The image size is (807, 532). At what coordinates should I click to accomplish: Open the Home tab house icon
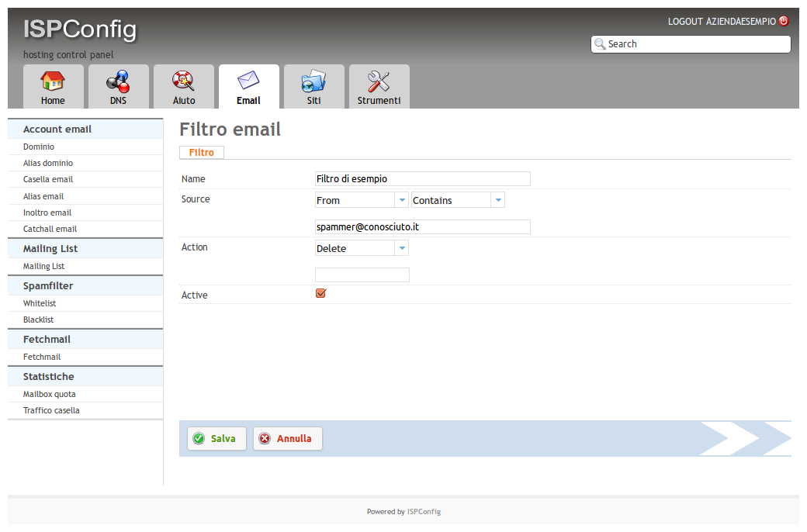coord(53,81)
